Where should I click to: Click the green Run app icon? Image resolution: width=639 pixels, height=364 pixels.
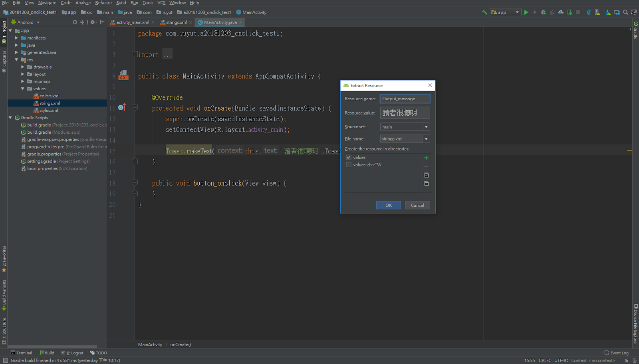point(526,12)
